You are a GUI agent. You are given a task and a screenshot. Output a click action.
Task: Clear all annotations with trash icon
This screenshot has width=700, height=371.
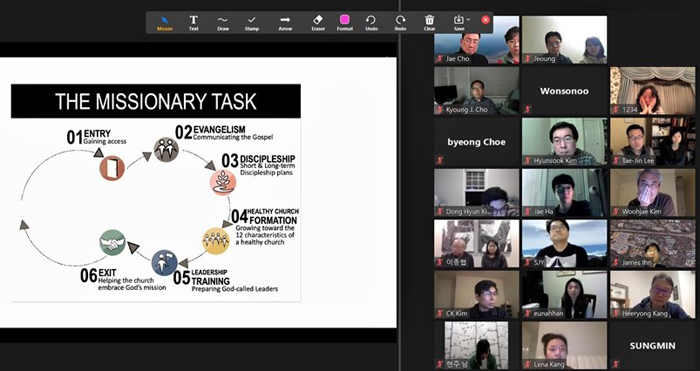point(429,23)
